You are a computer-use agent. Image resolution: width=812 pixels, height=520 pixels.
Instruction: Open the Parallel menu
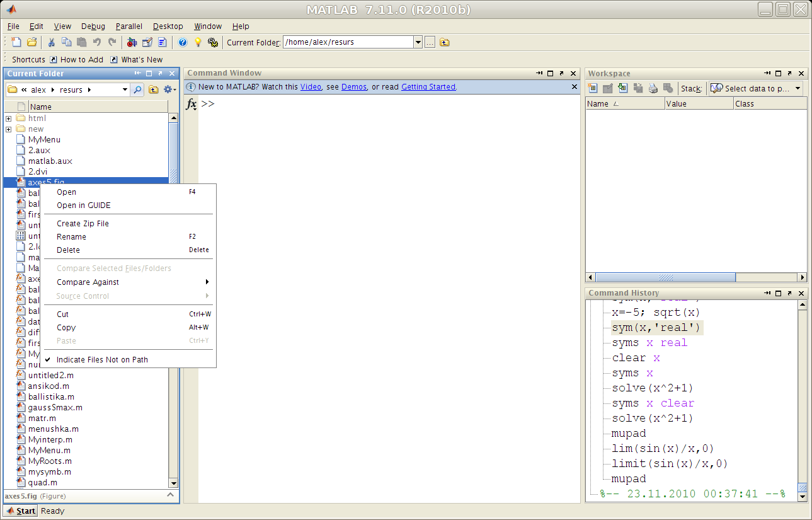coord(129,26)
